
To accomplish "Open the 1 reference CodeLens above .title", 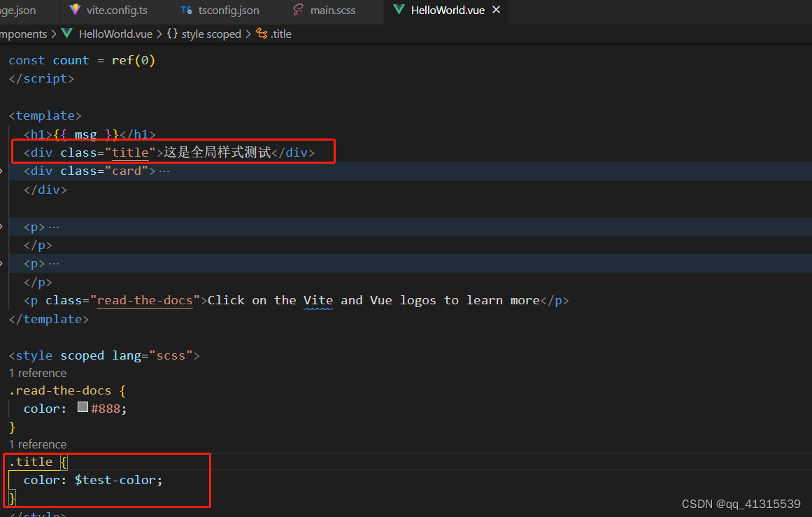I will (x=37, y=444).
